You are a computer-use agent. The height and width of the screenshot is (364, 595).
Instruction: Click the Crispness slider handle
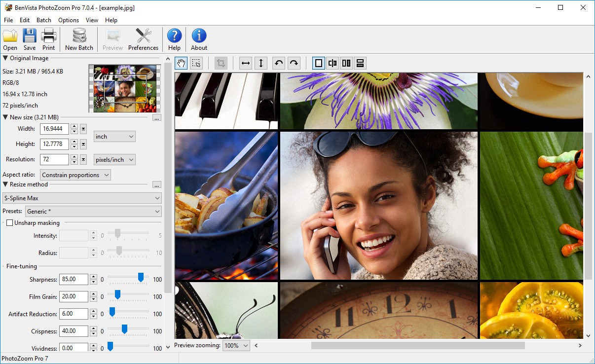click(x=124, y=329)
